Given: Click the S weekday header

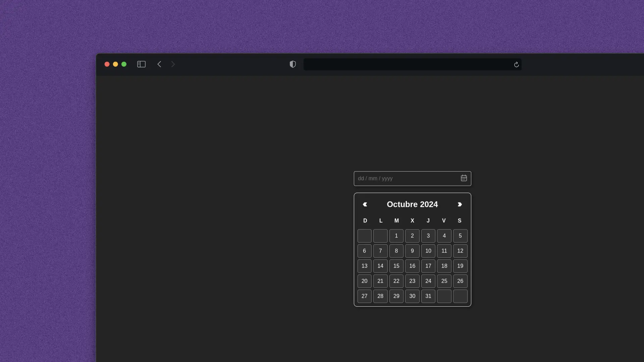Looking at the screenshot, I should tap(460, 221).
